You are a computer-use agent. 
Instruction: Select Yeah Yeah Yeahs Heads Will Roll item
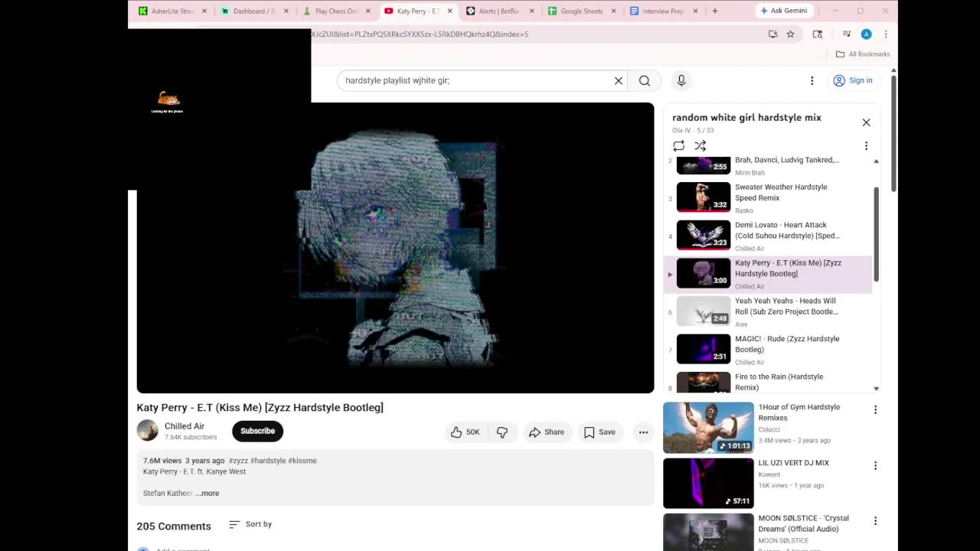769,311
